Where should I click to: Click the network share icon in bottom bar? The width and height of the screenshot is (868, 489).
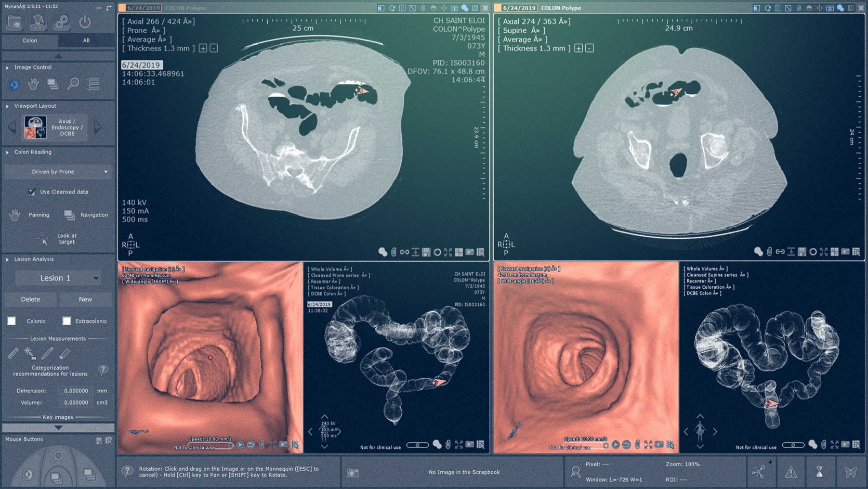(759, 472)
